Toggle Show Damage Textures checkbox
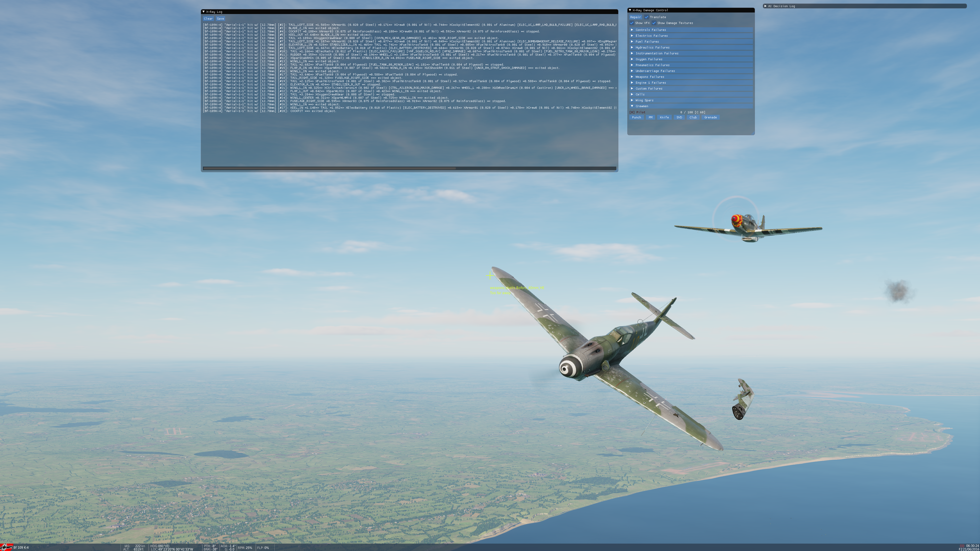The width and height of the screenshot is (980, 551). 654,23
